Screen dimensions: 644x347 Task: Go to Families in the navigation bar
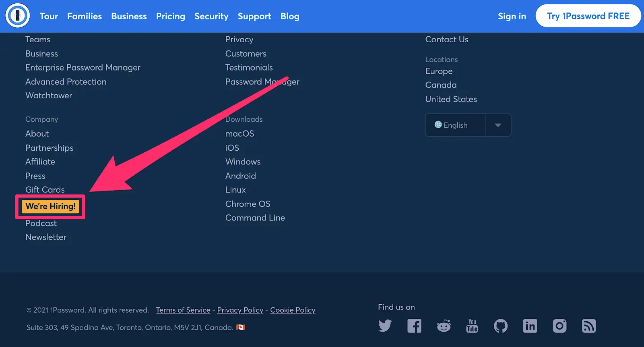[x=85, y=16]
